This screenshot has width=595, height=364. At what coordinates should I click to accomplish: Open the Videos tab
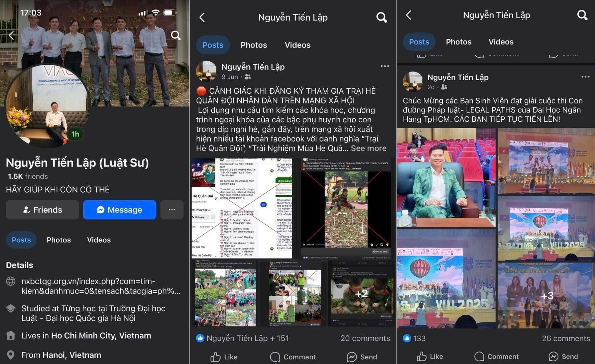(x=98, y=240)
